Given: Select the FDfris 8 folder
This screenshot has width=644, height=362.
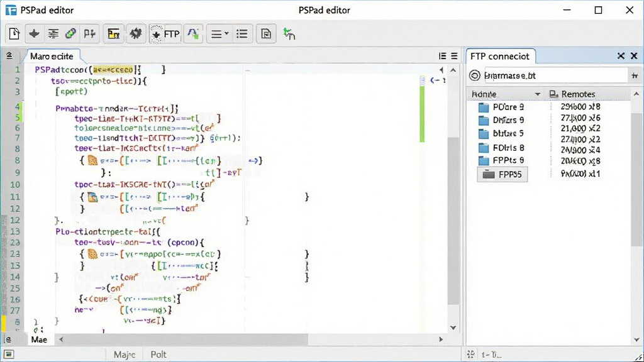Looking at the screenshot, I should click(502, 148).
